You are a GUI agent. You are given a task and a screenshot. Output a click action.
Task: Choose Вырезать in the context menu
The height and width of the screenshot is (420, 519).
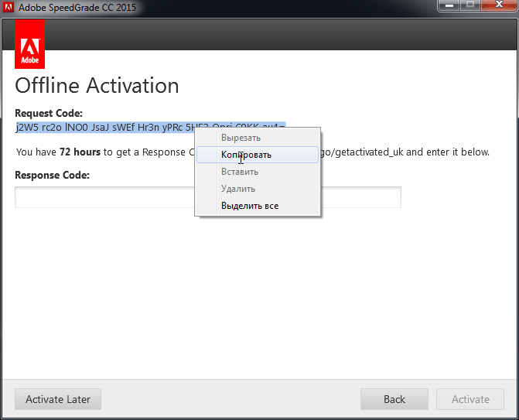coord(258,138)
